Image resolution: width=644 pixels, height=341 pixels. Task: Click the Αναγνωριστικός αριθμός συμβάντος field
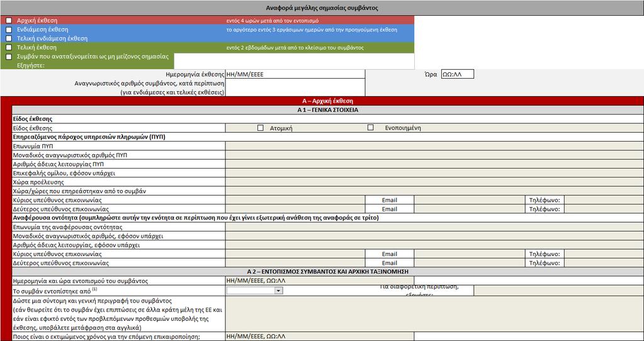pos(295,87)
